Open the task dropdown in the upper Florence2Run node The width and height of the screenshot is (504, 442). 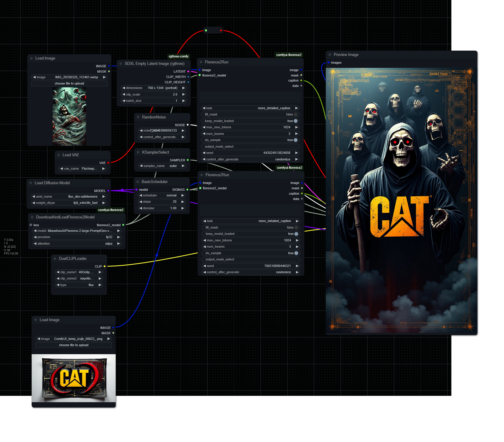click(250, 108)
